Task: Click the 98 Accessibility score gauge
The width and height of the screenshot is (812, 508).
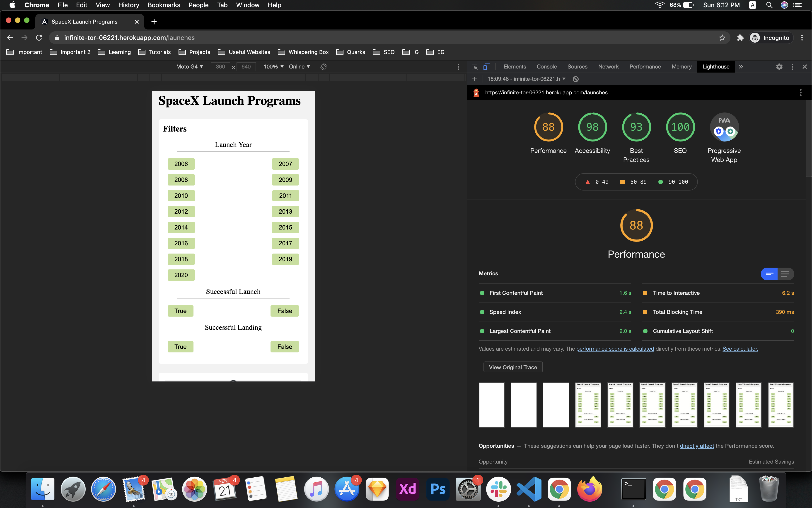Action: pos(592,127)
